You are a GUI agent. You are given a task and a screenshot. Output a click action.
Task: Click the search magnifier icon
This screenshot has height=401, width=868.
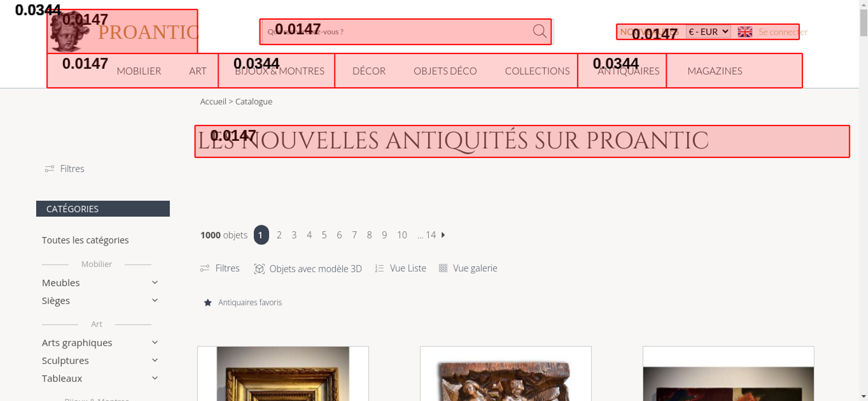coord(539,31)
